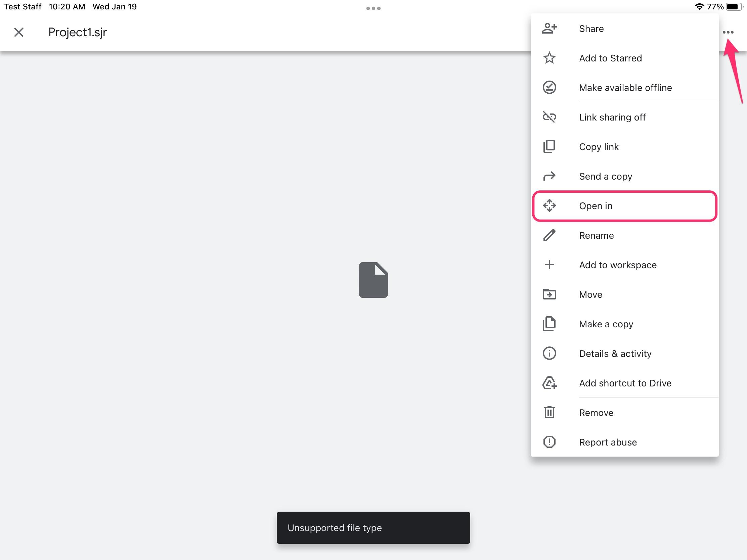This screenshot has height=560, width=747.
Task: Tap the Share person-plus icon
Action: pyautogui.click(x=549, y=29)
